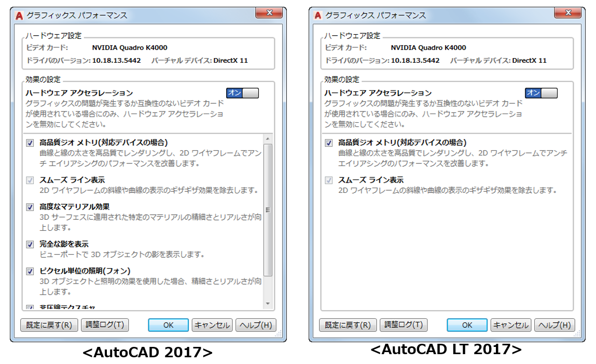The height and width of the screenshot is (364, 596).
Task: Click スムーズ ライン表示 checkbox in the AutoCAD 2017 dialog
Action: pos(30,180)
